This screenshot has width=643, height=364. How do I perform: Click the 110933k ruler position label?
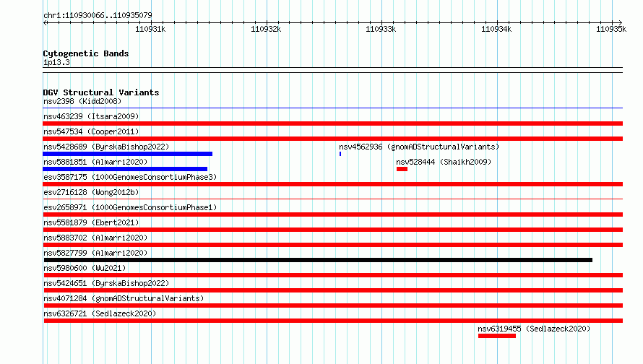(381, 29)
